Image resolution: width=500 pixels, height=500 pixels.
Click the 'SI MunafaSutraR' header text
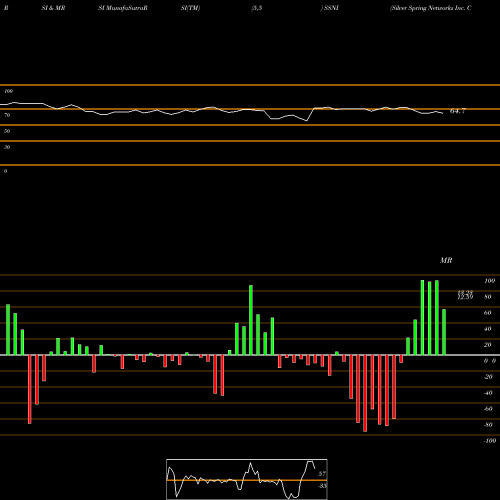[x=123, y=8]
